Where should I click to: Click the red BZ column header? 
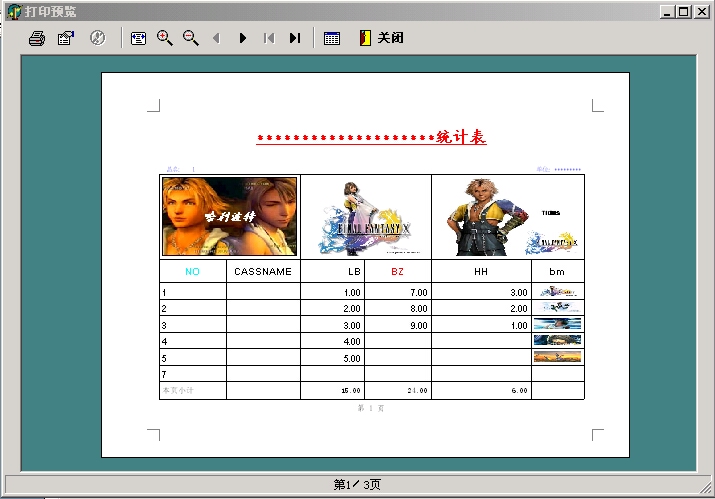click(397, 271)
